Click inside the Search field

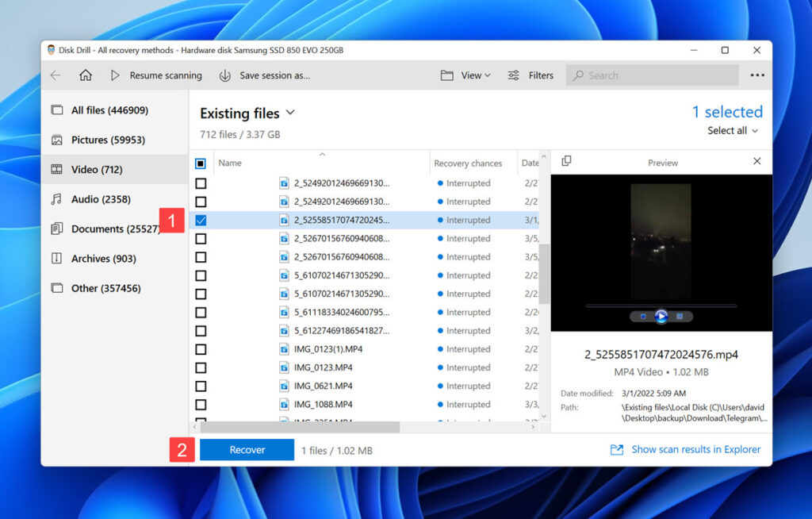click(652, 75)
